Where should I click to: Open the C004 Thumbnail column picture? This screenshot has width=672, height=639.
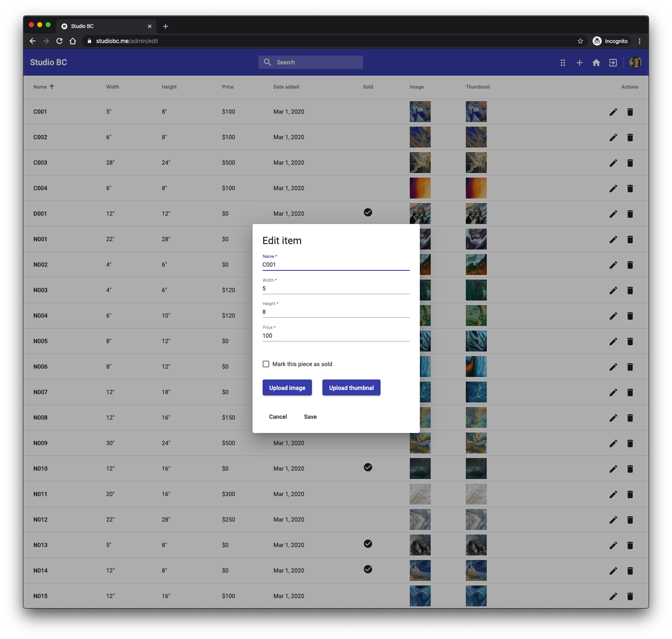coord(476,188)
